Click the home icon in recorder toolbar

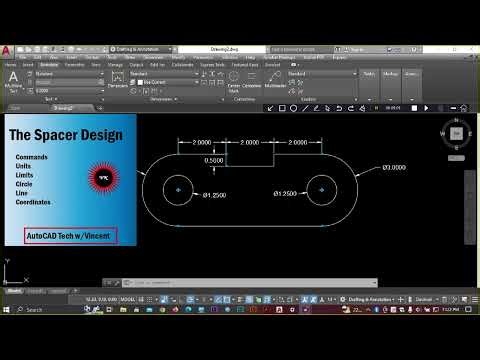[x=464, y=108]
